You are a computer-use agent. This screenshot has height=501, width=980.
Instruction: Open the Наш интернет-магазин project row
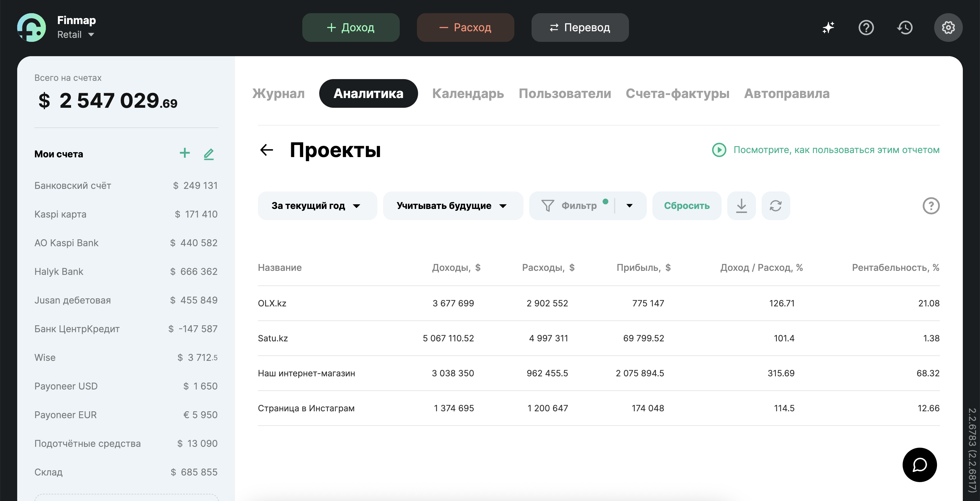click(598, 373)
